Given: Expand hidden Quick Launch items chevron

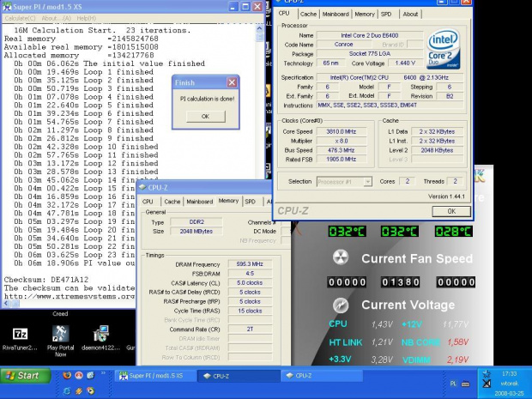Looking at the screenshot, I should pos(103,373).
